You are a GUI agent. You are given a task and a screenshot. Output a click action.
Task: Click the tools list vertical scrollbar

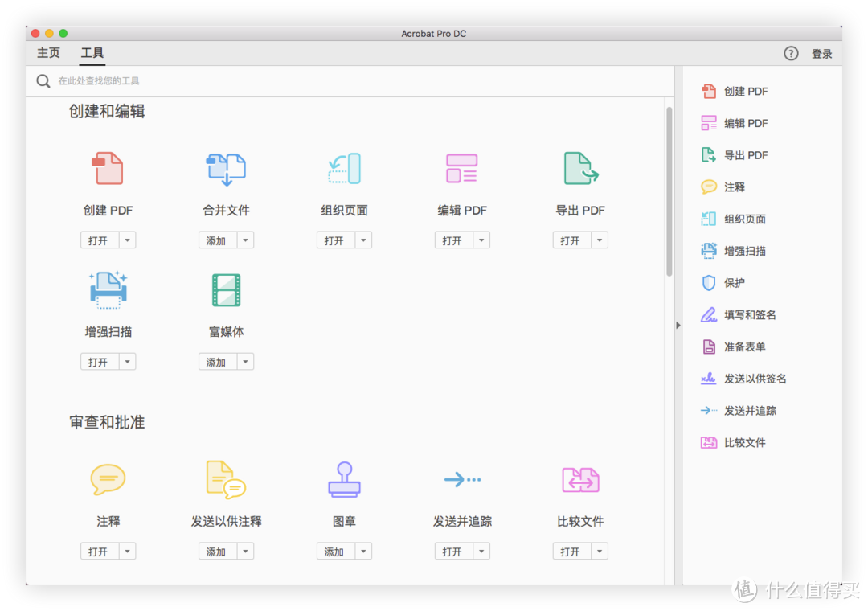click(x=669, y=191)
